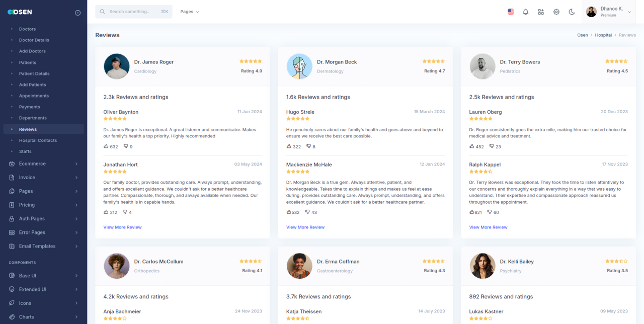The width and height of the screenshot is (644, 324).
Task: Dislike Mackenzie McHale's review
Action: [x=308, y=212]
